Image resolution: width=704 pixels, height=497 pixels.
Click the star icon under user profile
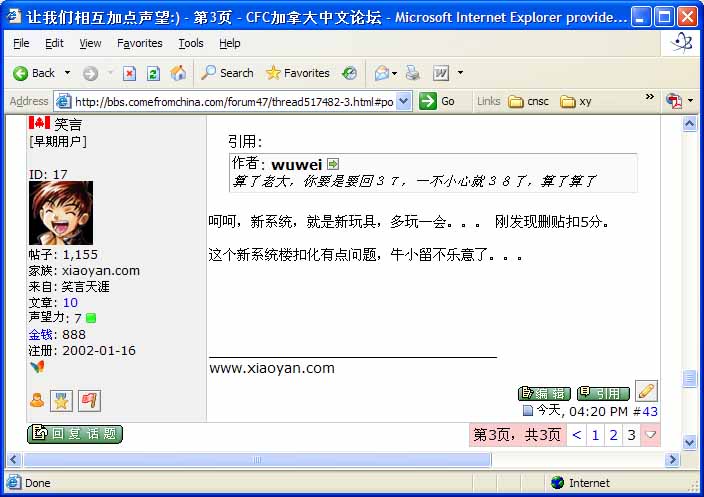[x=62, y=400]
